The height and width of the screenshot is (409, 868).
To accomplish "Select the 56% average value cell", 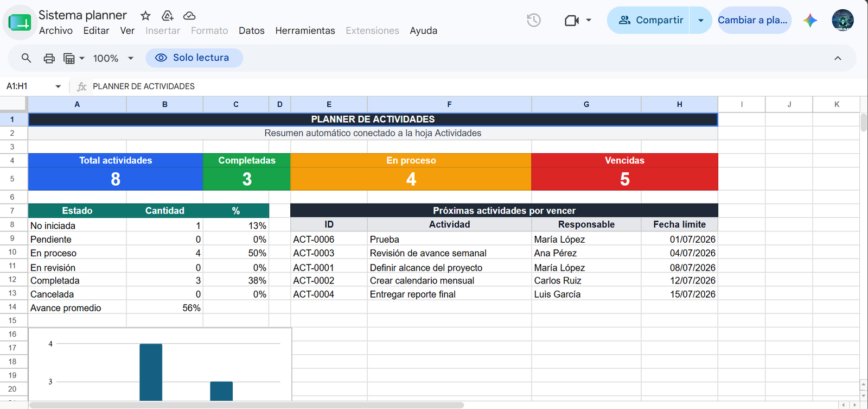I will point(164,308).
